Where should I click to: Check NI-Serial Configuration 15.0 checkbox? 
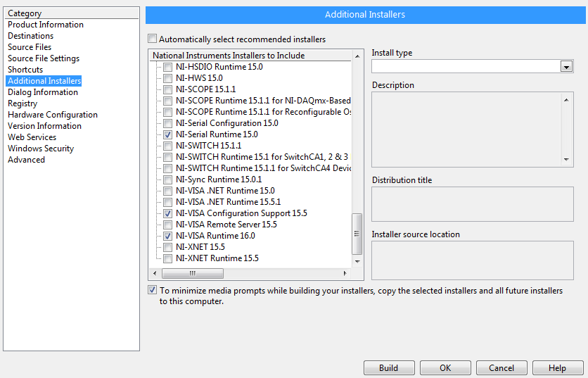(x=167, y=123)
